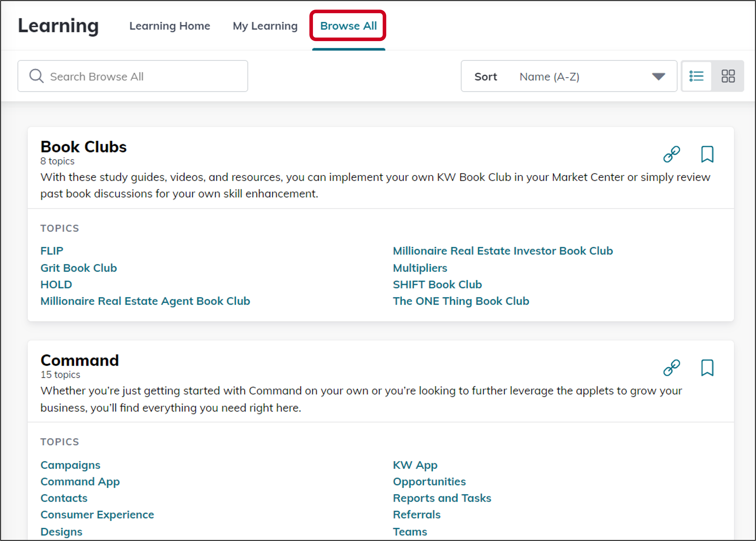Image resolution: width=756 pixels, height=541 pixels.
Task: Copy link for Command section
Action: point(672,368)
